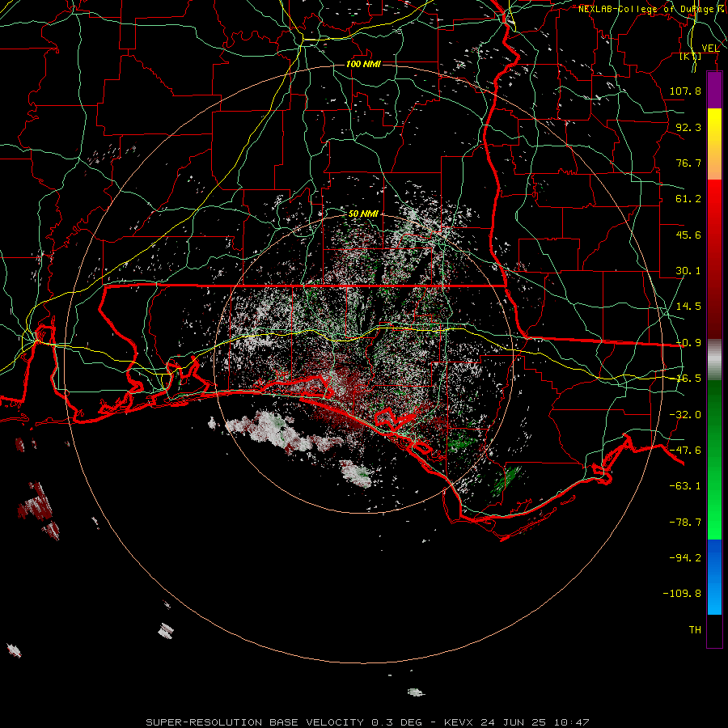The image size is (728, 728).
Task: Click the 92.3 value on velocity scale
Action: click(x=688, y=127)
